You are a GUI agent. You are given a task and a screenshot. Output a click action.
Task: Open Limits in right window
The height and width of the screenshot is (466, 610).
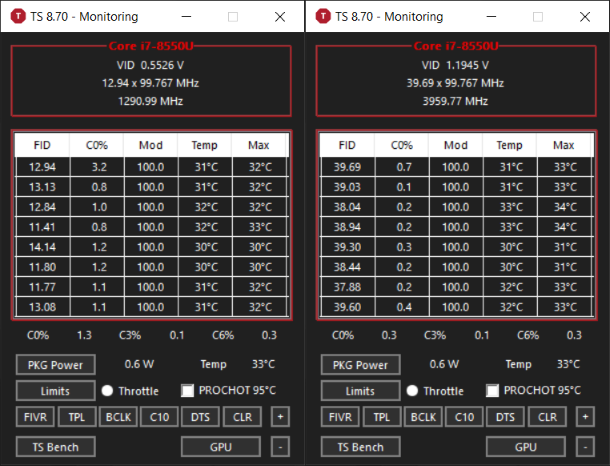tap(361, 391)
